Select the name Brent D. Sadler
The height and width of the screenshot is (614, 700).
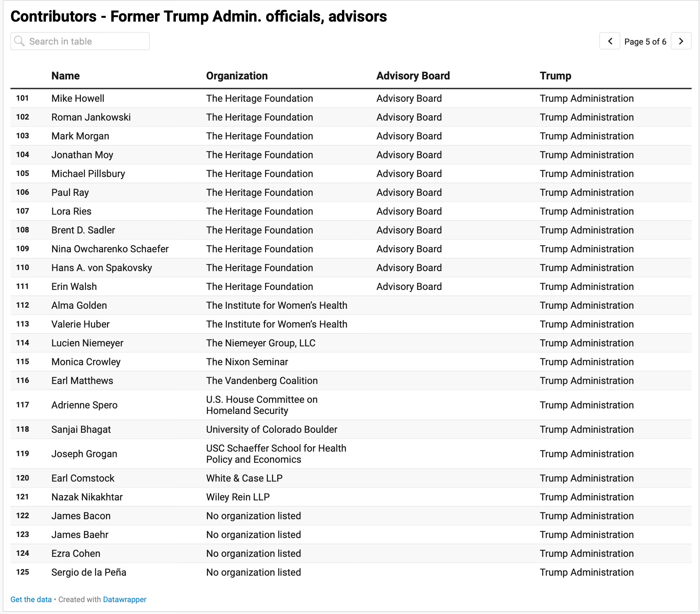click(x=83, y=230)
